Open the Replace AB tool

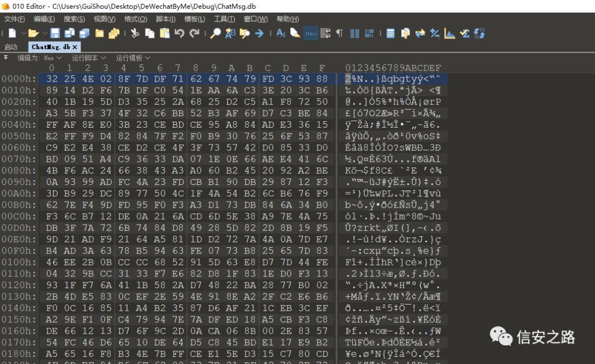pyautogui.click(x=230, y=34)
